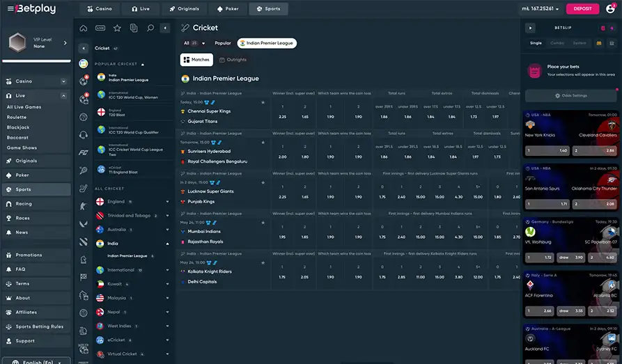Select the Popular filter
This screenshot has height=364, width=622.
coord(222,43)
